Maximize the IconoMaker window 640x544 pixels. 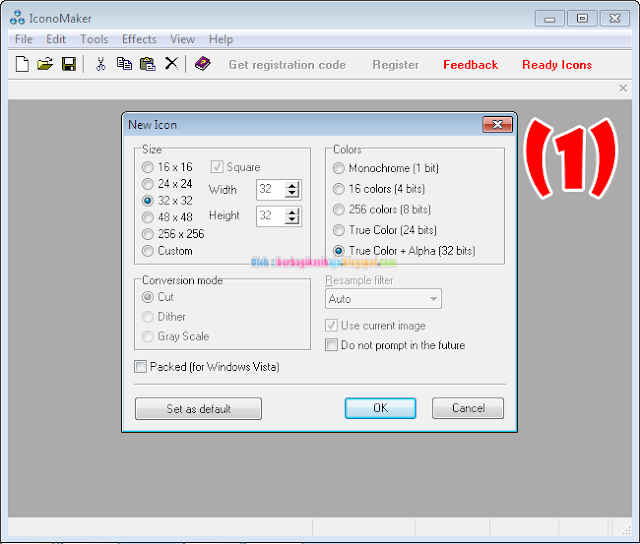coord(582,19)
